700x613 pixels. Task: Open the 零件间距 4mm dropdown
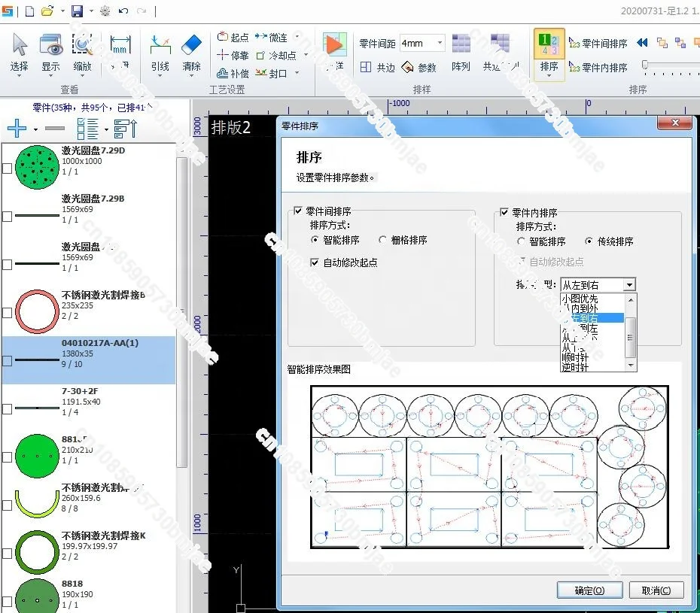point(440,44)
